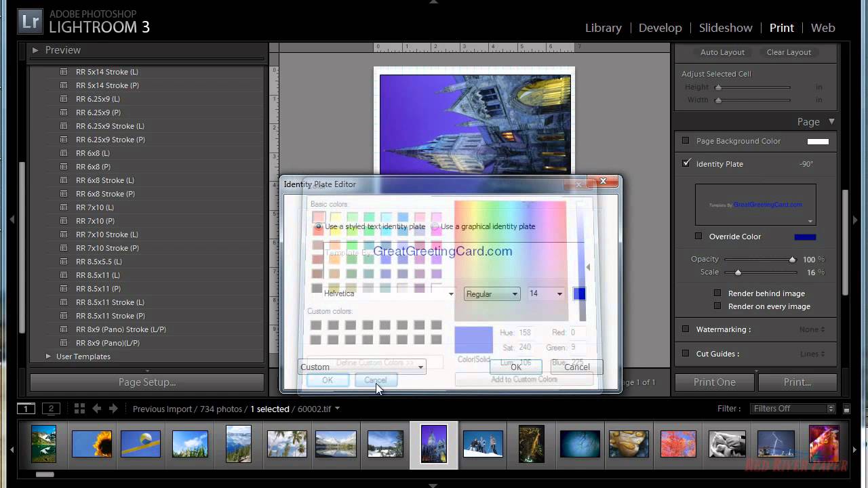
Task: Hide the top module picker panel arrow
Action: tap(434, 3)
